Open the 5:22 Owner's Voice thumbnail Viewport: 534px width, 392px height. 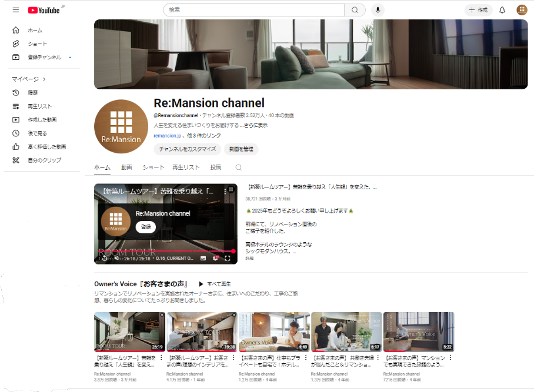click(x=419, y=332)
